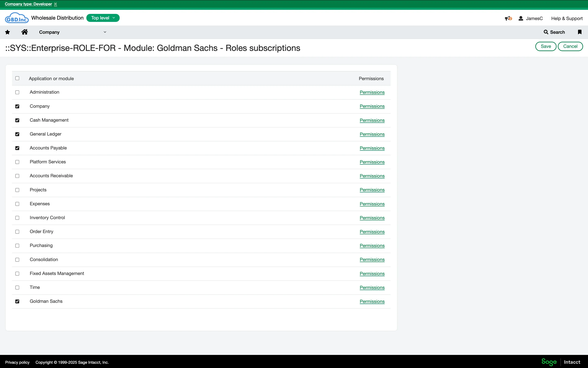The image size is (588, 368).
Task: Click the 'Wholesale Distribution' company name
Action: point(57,18)
